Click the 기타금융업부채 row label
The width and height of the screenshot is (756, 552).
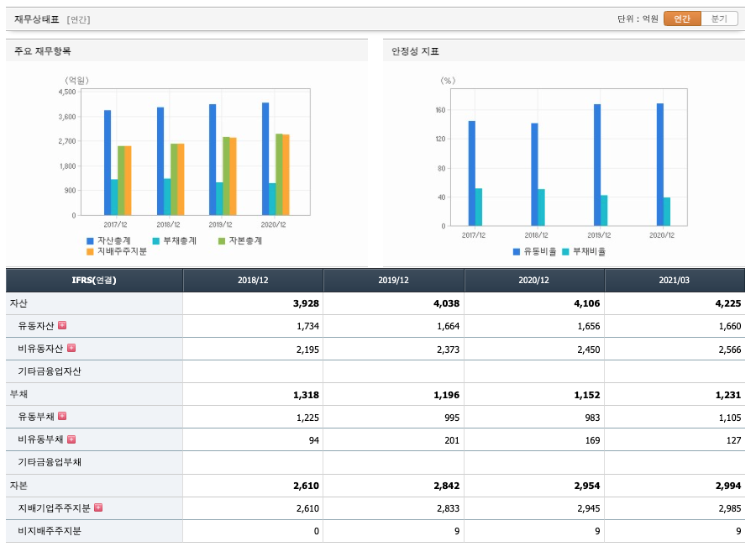(50, 462)
